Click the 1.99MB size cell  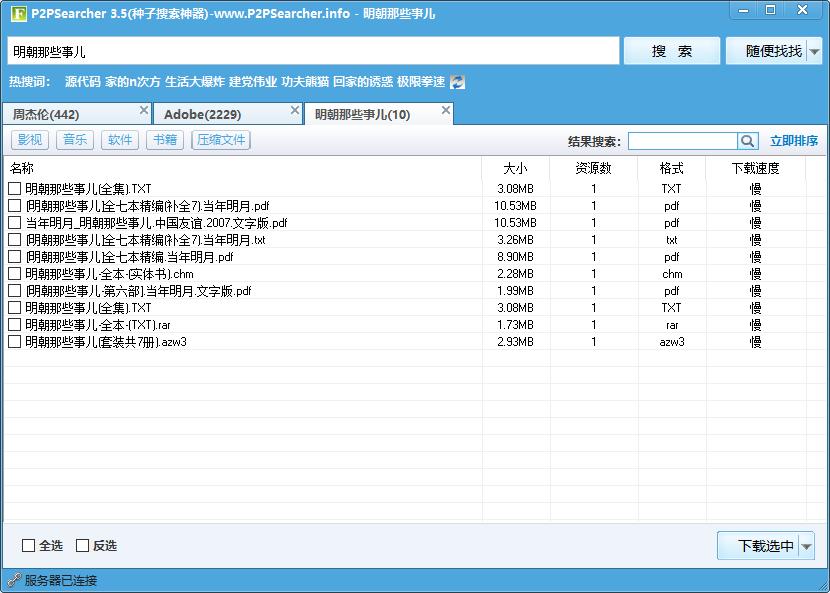tap(515, 291)
